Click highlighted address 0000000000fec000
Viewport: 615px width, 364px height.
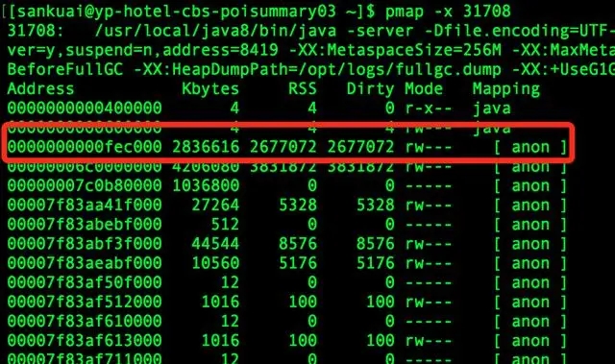click(x=85, y=147)
